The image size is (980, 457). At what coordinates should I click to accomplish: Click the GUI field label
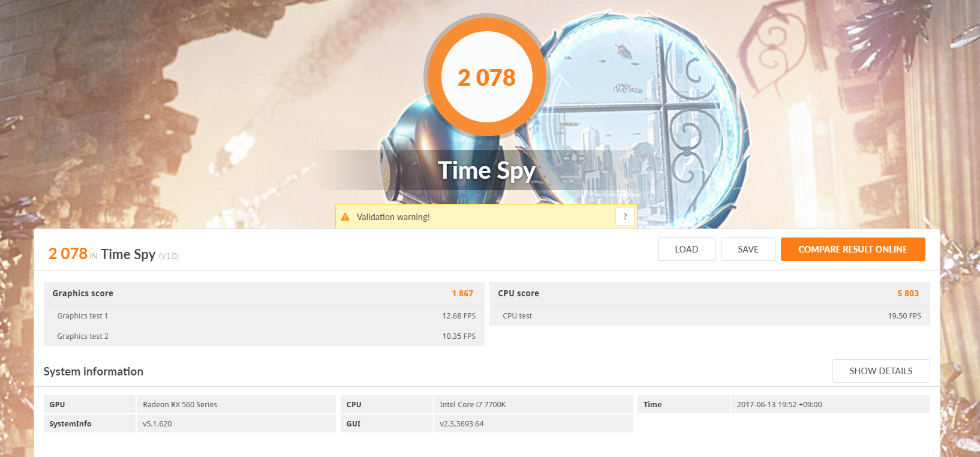(353, 424)
